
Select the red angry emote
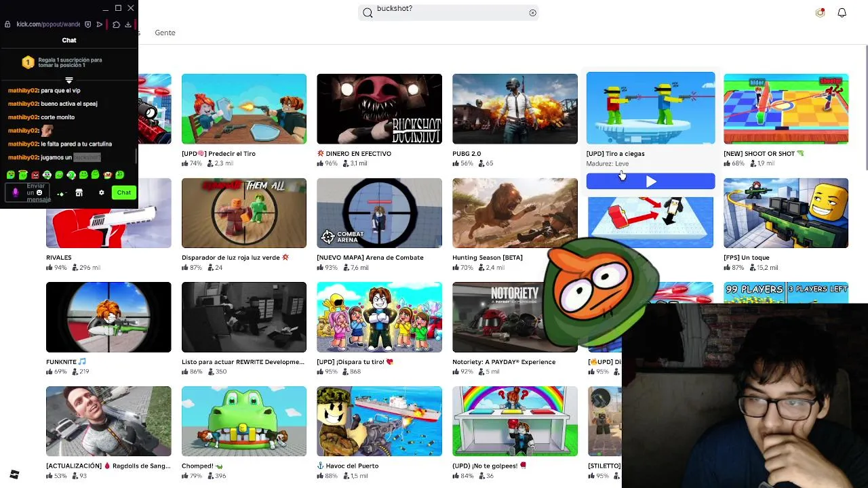coord(35,176)
